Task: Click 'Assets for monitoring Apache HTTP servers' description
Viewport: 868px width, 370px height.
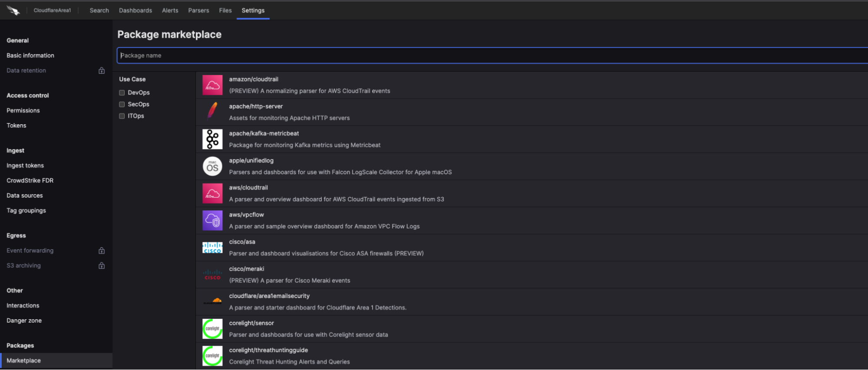Action: (289, 118)
